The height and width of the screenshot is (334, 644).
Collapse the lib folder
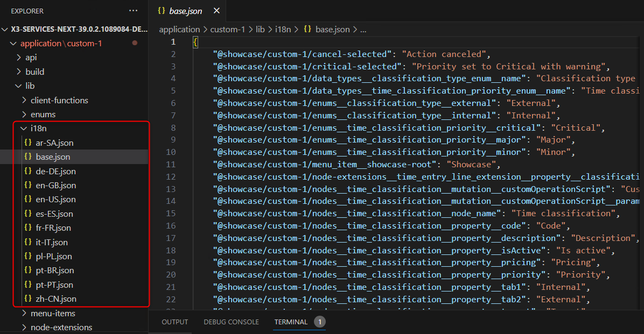[x=18, y=86]
